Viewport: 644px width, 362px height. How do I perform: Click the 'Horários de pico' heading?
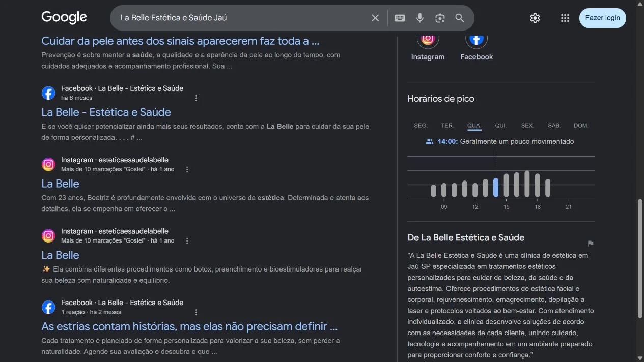coord(441,99)
